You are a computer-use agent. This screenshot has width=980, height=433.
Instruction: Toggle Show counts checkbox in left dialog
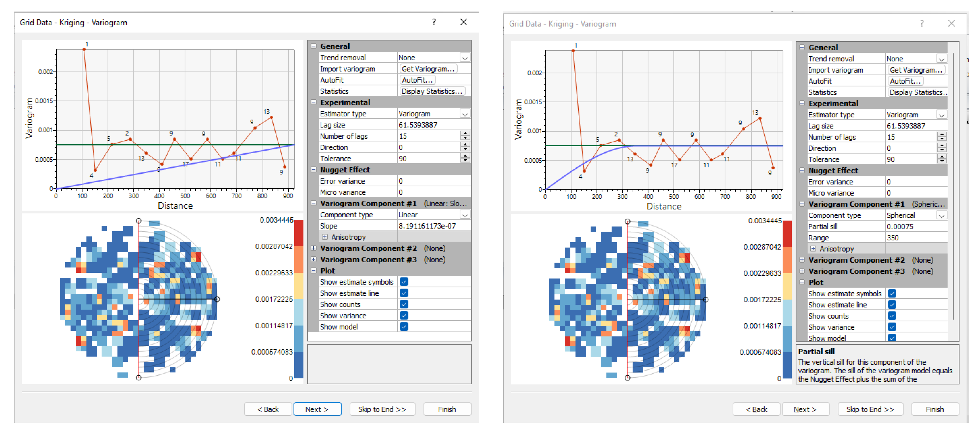tap(404, 304)
